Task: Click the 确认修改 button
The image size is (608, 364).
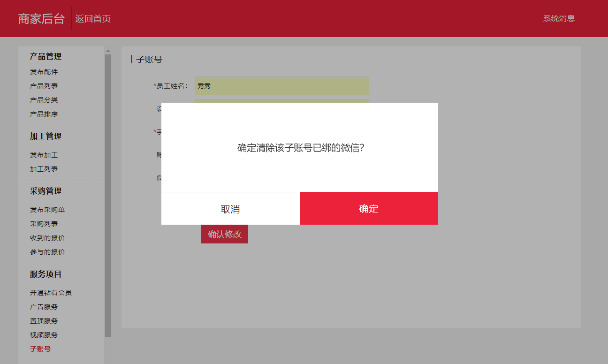Action: [225, 234]
